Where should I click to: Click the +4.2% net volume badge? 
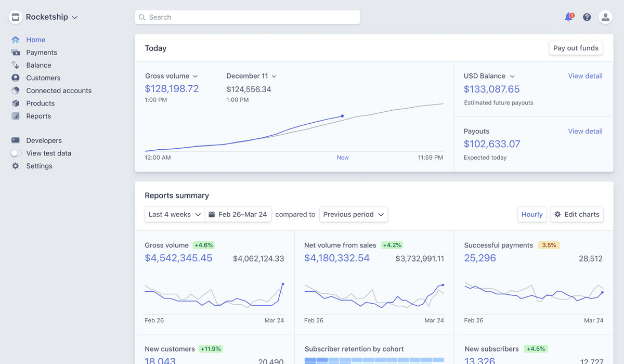click(x=393, y=245)
